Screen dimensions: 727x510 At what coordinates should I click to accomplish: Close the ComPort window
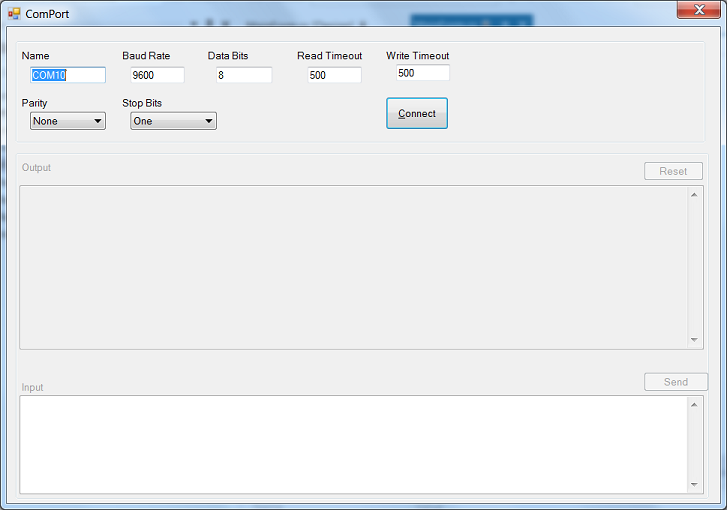(699, 9)
